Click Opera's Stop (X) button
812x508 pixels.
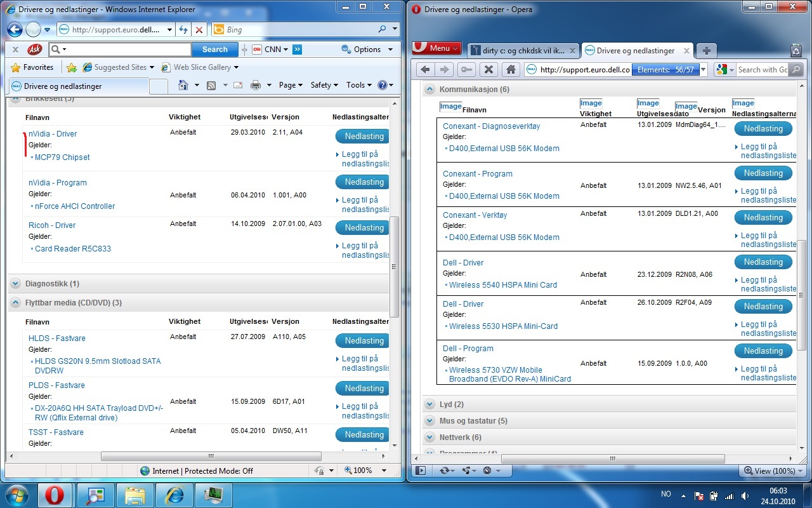click(x=488, y=70)
